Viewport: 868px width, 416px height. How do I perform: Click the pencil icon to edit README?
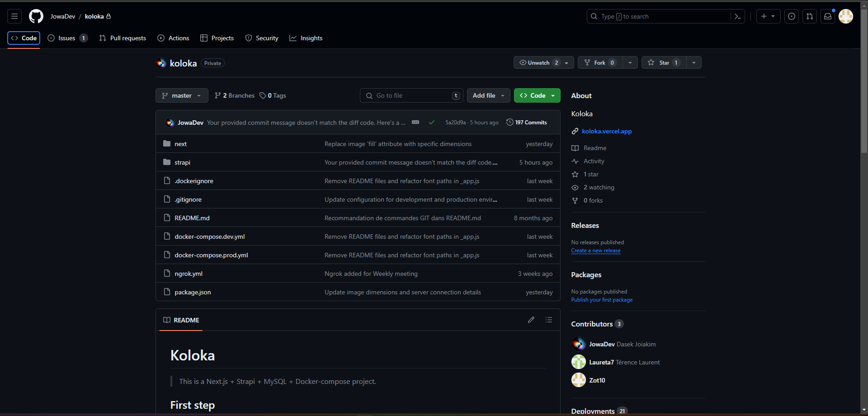point(531,320)
